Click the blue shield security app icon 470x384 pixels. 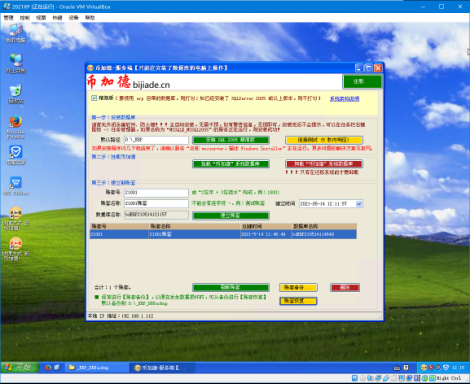(15, 155)
